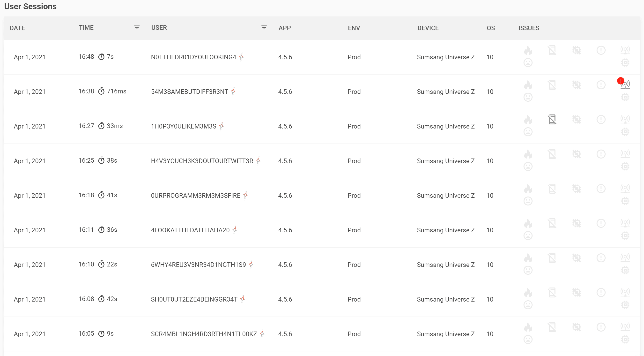The height and width of the screenshot is (356, 644).
Task: Click the chip icon in the 16:25 row
Action: click(625, 166)
